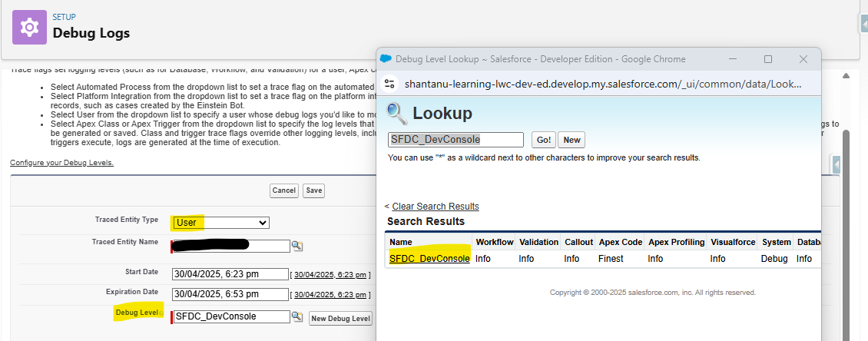Click the Lookup search box
868x341 pixels.
point(456,140)
